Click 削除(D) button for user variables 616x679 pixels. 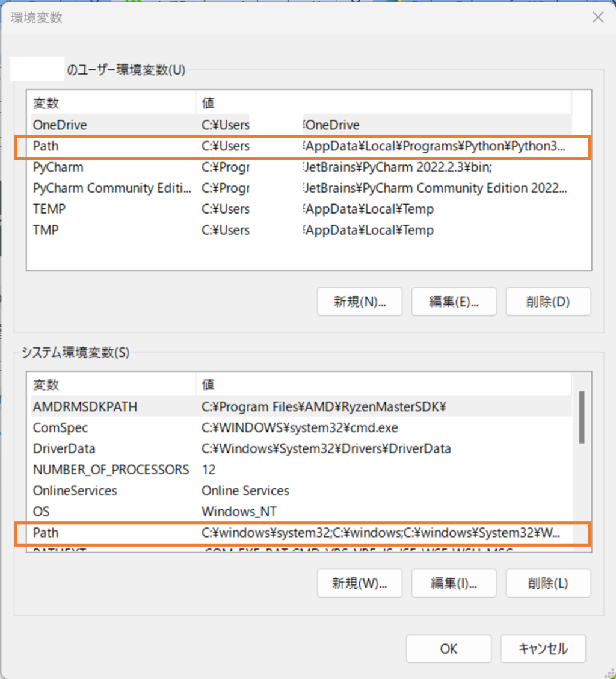click(x=548, y=302)
